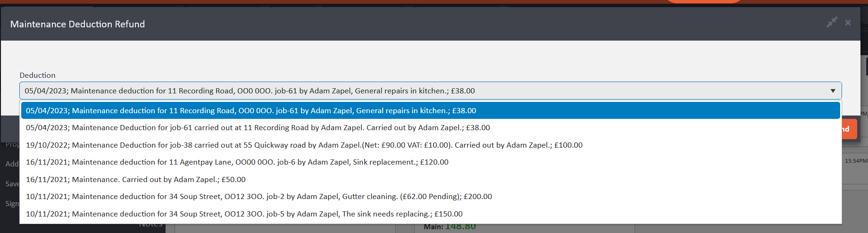Screen dimensions: 868x233
Task: Click the partially hidden Save sidebar item
Action: [12, 184]
